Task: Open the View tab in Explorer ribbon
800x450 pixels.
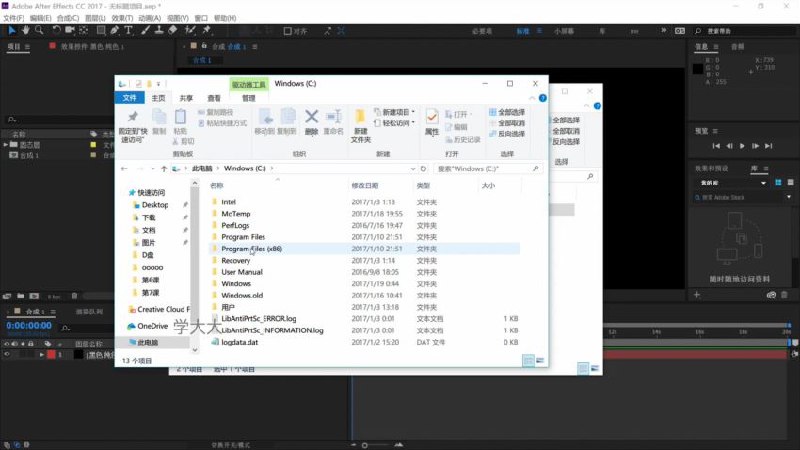Action: (214, 98)
